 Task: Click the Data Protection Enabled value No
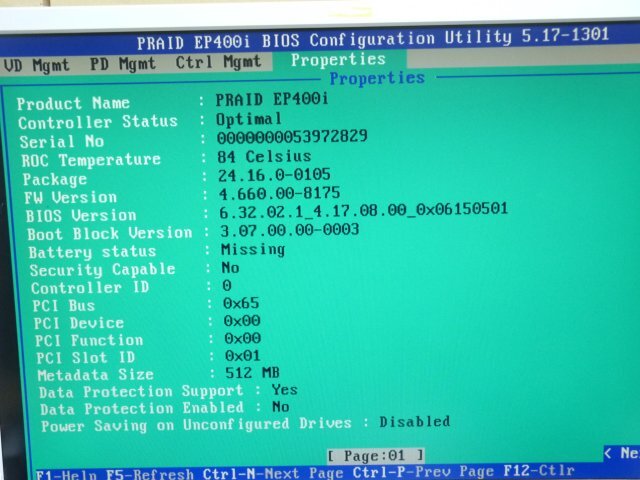click(281, 407)
